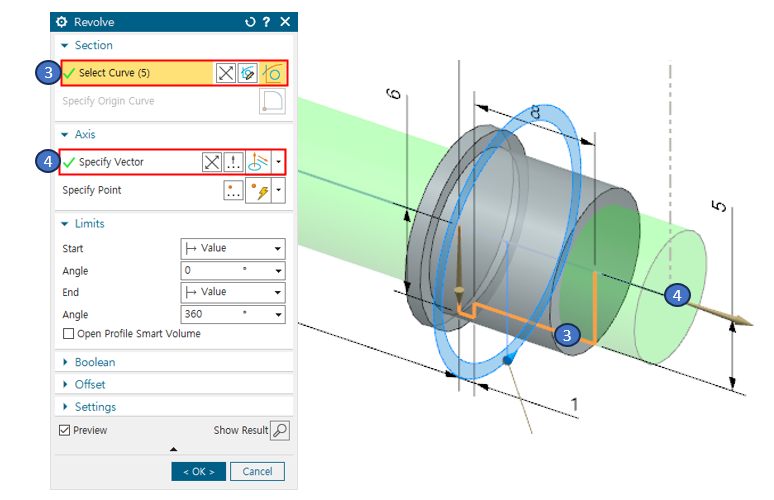
Task: Open the Start limit Value dropdown
Action: [x=232, y=249]
